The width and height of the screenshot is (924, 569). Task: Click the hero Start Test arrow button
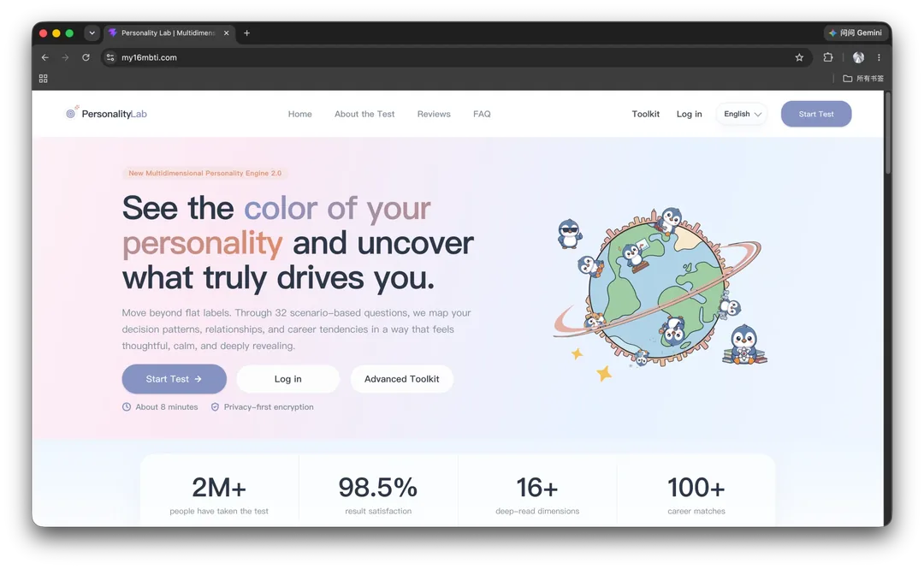click(x=174, y=378)
